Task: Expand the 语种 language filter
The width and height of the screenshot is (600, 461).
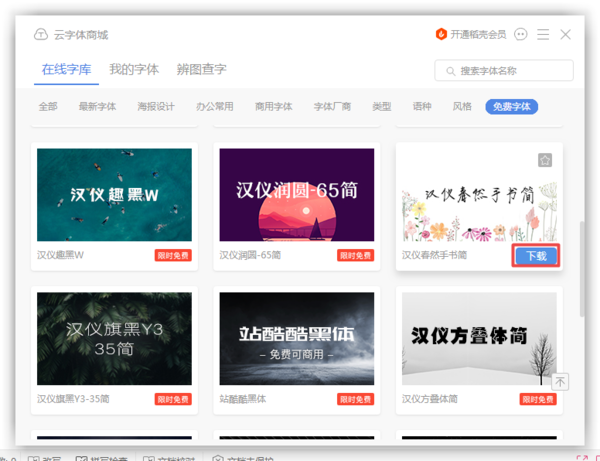Action: [422, 106]
